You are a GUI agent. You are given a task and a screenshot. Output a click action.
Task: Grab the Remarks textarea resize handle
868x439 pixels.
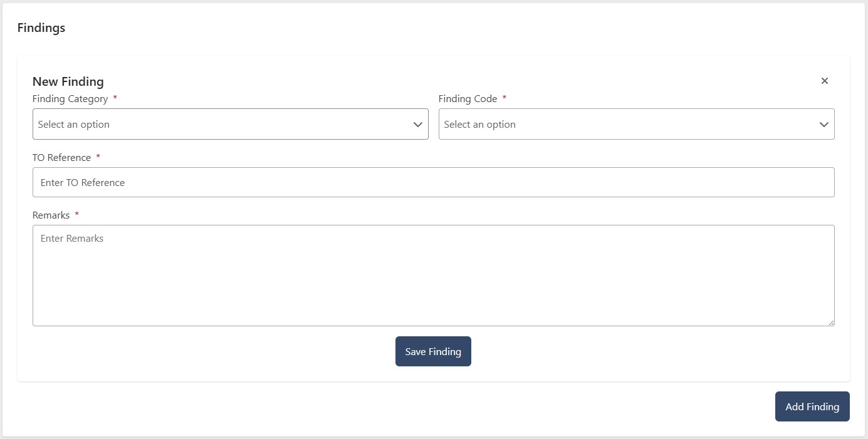pos(831,323)
